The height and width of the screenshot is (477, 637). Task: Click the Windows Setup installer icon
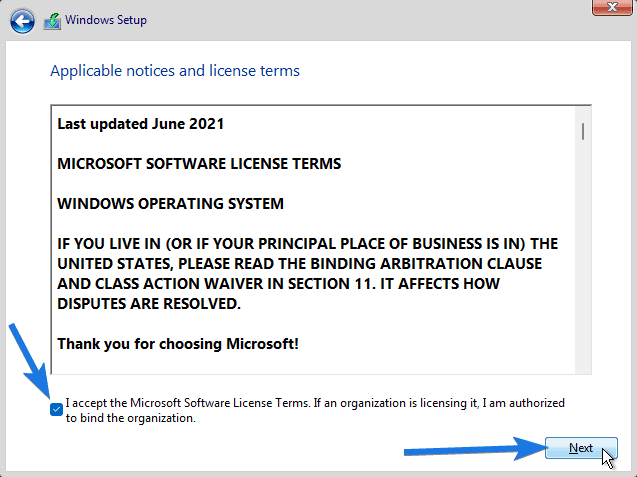52,21
